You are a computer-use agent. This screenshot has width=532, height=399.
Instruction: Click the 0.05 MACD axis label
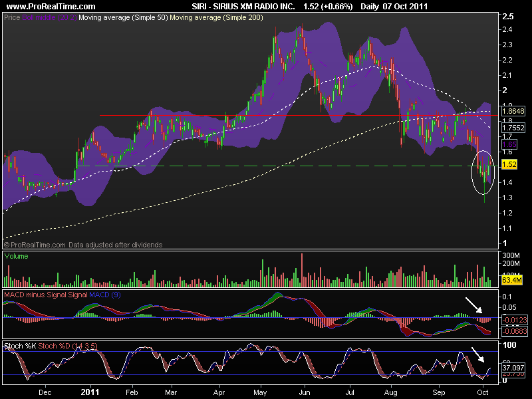[509, 307]
